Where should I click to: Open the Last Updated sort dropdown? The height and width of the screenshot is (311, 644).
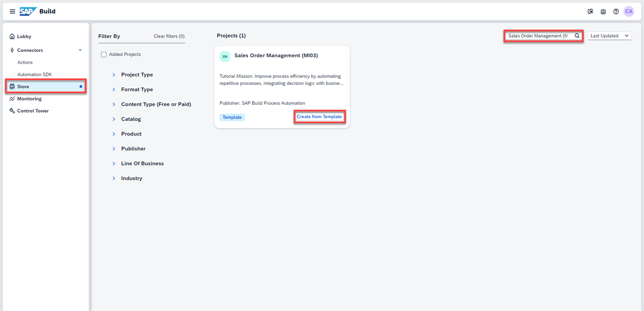pyautogui.click(x=610, y=36)
